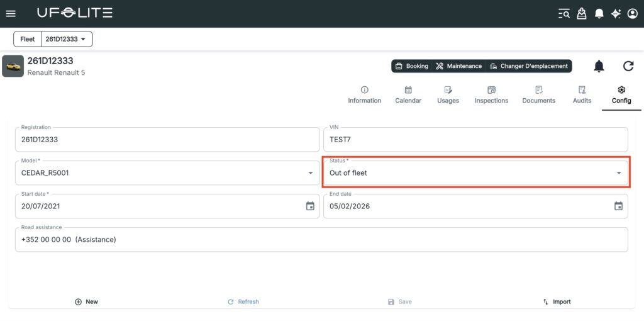This screenshot has width=644, height=321.
Task: Open the Start date calendar picker
Action: [310, 206]
